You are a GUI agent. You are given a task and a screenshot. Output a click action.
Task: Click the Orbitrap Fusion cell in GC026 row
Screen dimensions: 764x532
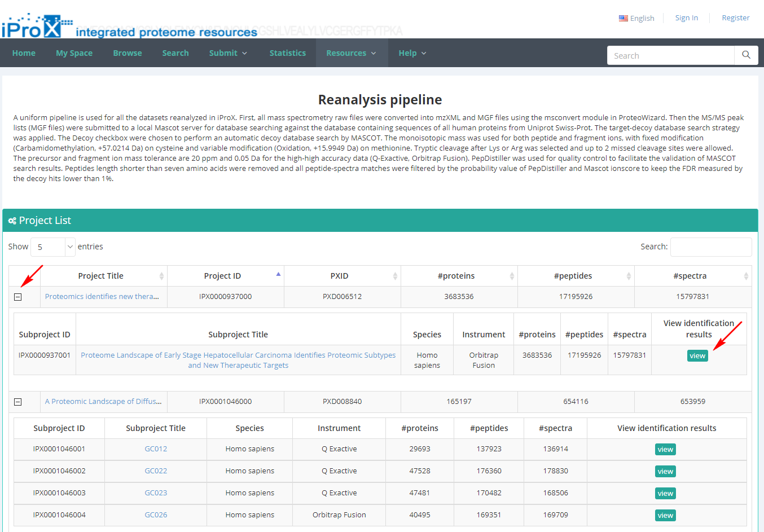pyautogui.click(x=339, y=515)
